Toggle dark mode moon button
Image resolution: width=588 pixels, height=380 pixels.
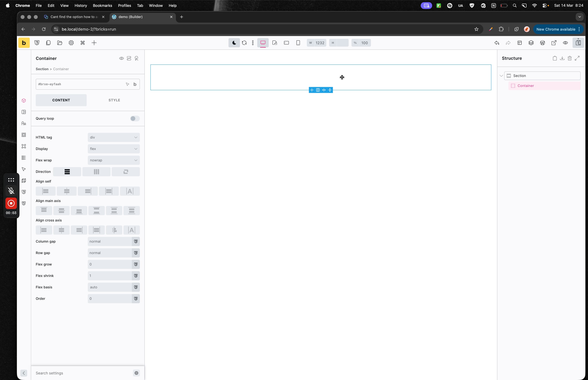pyautogui.click(x=234, y=43)
